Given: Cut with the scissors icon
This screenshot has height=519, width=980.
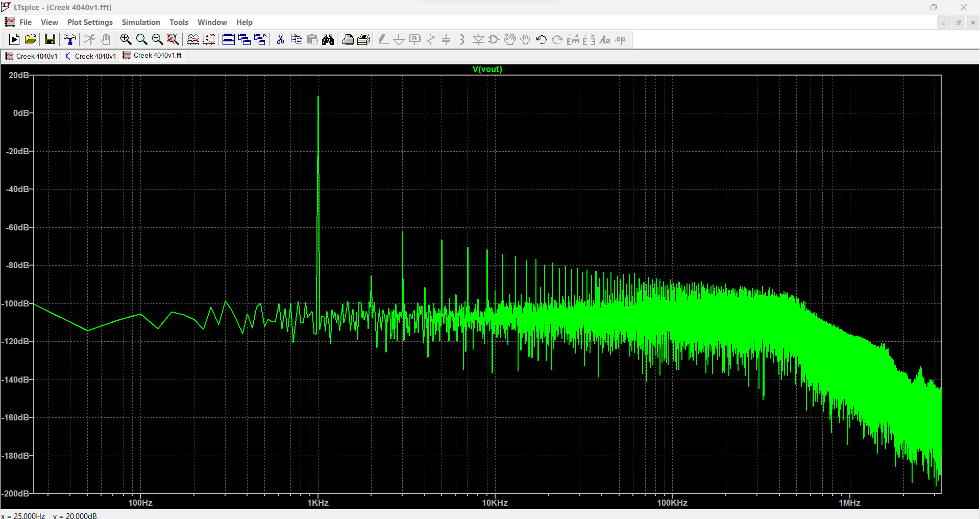Looking at the screenshot, I should [280, 39].
